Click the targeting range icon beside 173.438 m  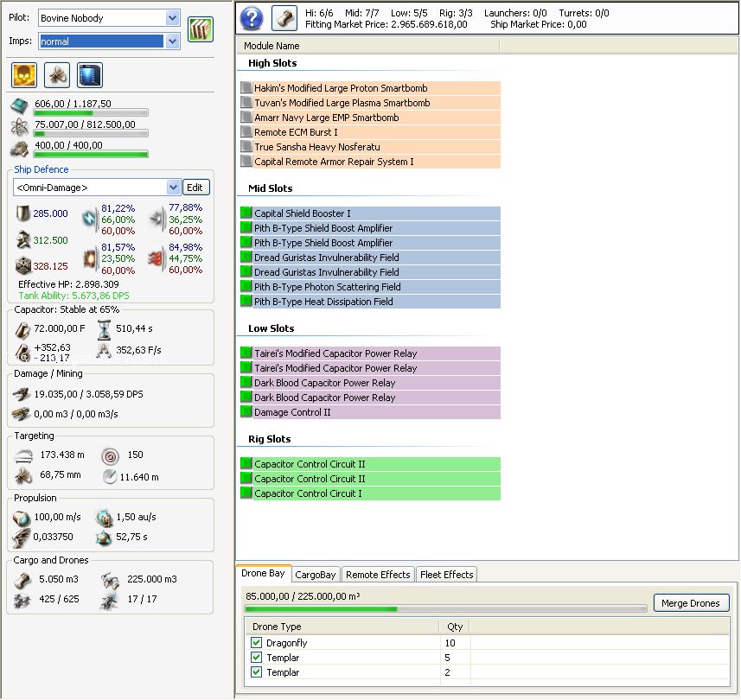click(x=23, y=455)
